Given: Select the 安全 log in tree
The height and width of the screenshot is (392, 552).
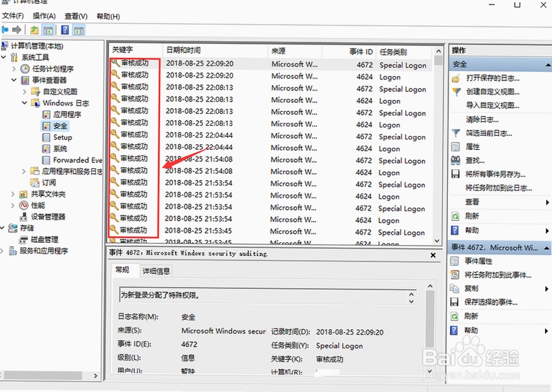Looking at the screenshot, I should 60,126.
